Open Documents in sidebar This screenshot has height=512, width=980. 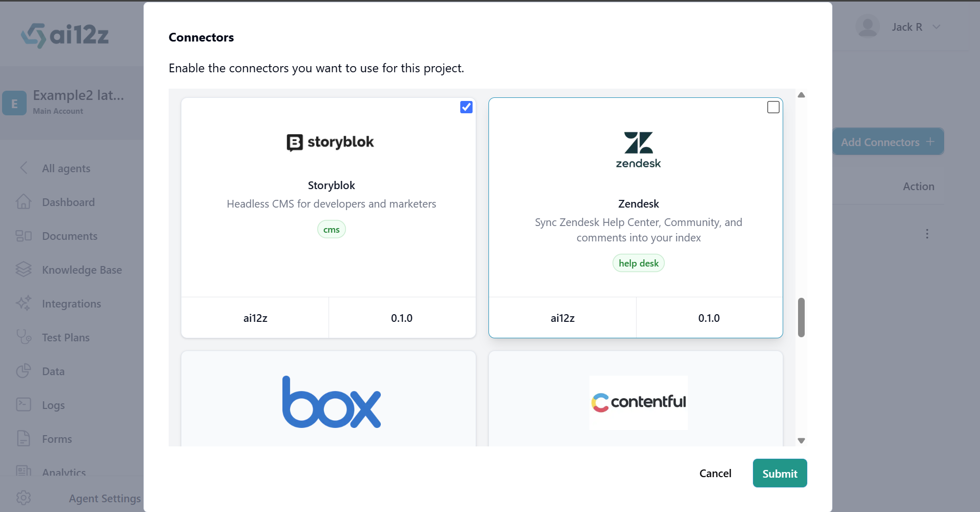click(x=70, y=236)
